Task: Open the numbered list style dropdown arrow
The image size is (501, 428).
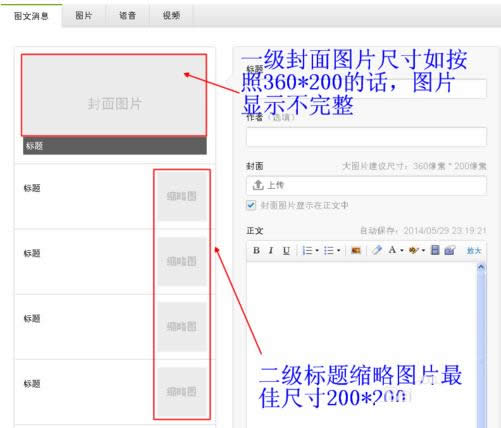Action: (x=317, y=250)
